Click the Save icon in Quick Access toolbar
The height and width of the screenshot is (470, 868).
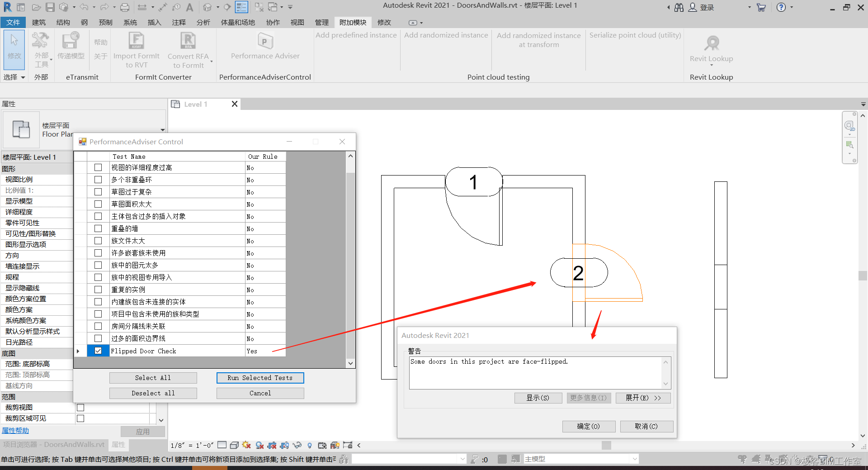50,7
